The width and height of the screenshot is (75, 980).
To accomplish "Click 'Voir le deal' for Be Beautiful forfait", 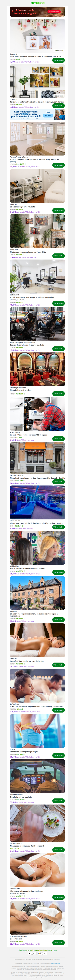I will click(58, 303).
